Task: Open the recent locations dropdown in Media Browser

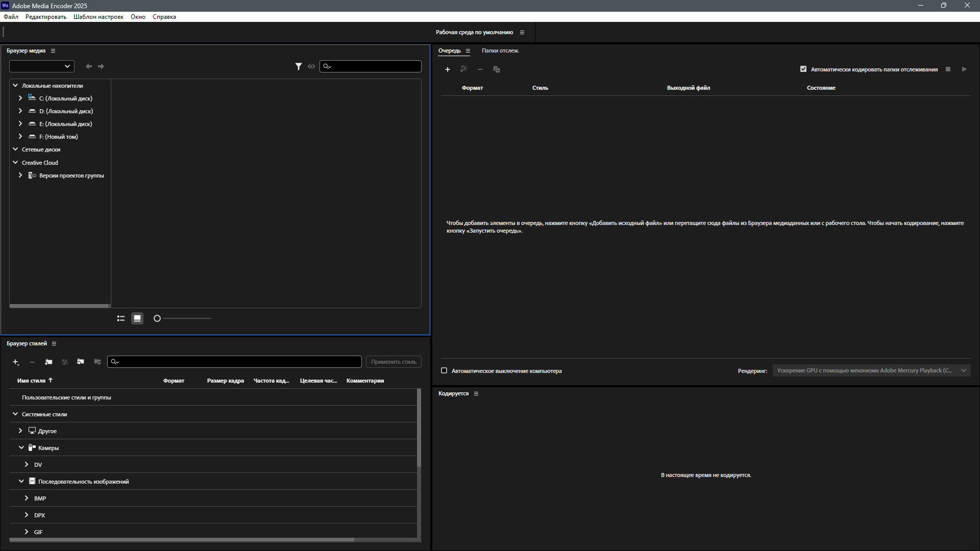Action: pos(42,66)
